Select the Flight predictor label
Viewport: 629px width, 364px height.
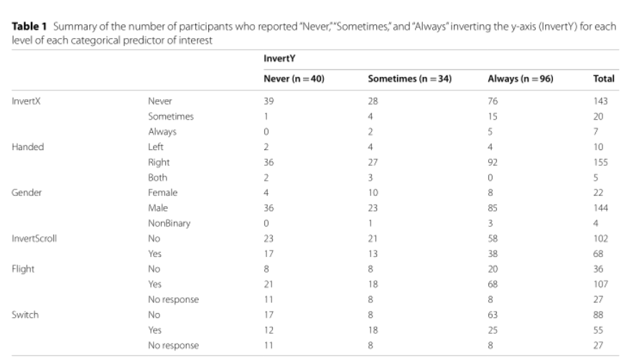[23, 269]
